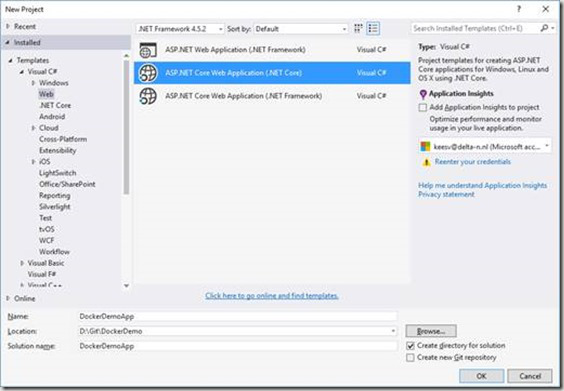Screen dimensions: 564x391
Task: Click the Application Insights lightbulb icon
Action: click(x=423, y=94)
